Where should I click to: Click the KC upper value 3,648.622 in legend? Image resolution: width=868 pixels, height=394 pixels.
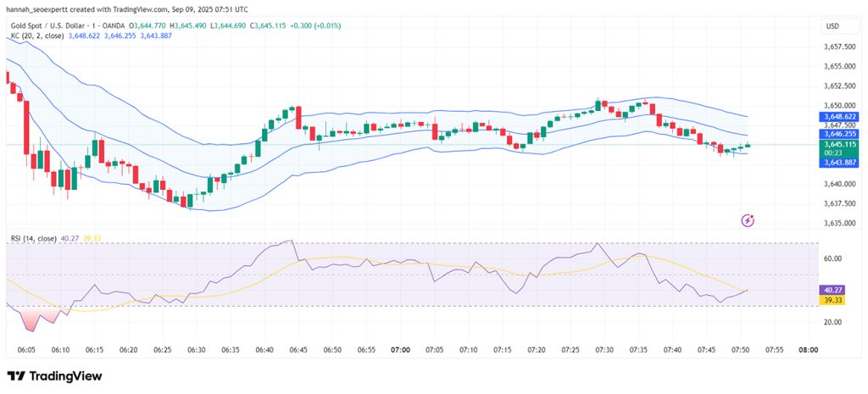click(85, 36)
